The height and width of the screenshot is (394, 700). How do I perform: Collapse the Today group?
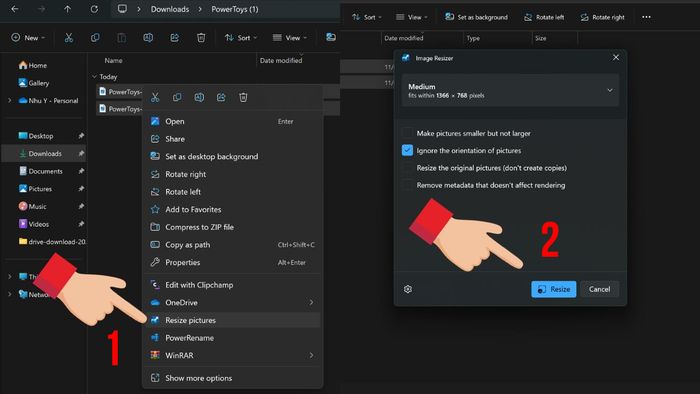click(x=94, y=77)
